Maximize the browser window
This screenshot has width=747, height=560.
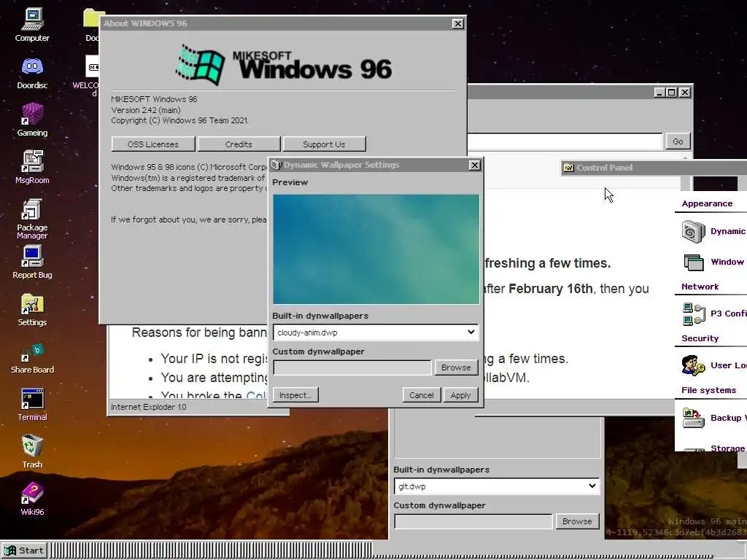671,93
